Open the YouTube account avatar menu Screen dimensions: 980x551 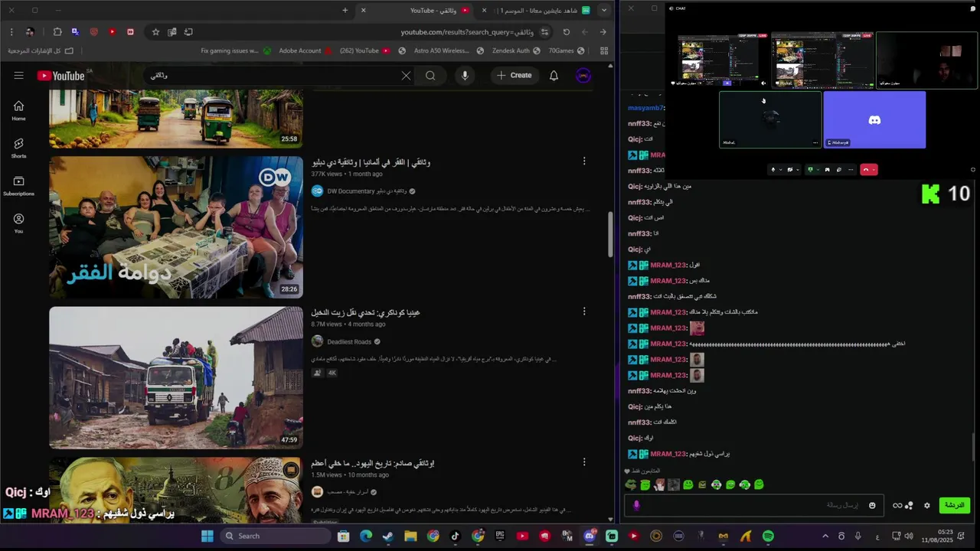pyautogui.click(x=583, y=75)
